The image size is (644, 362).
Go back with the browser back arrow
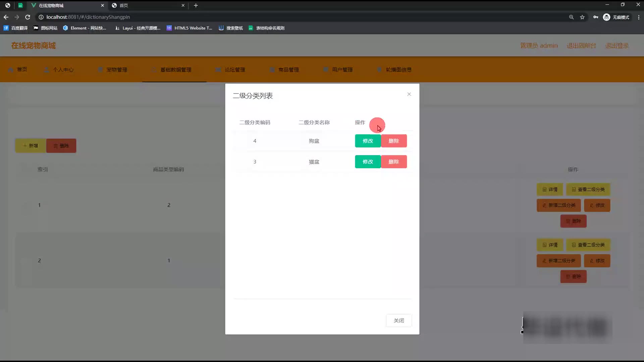point(6,17)
